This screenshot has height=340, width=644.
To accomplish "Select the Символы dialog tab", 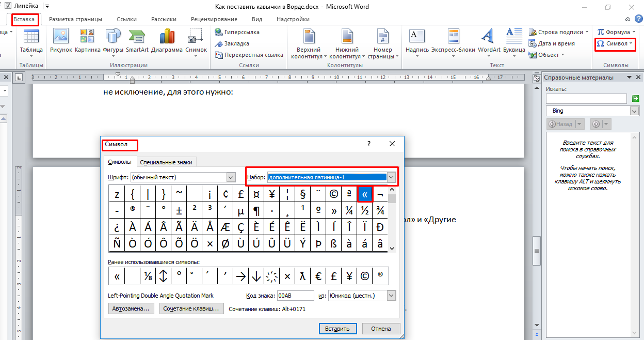I will (120, 162).
